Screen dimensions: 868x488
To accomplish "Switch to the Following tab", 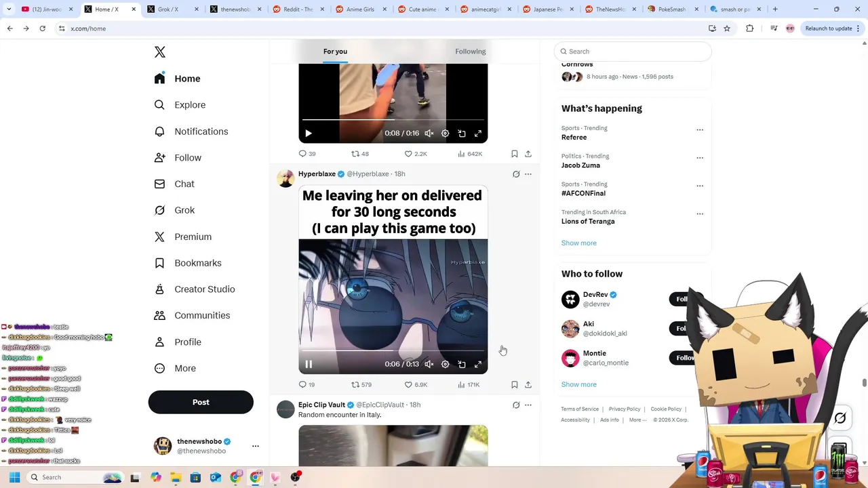I will pyautogui.click(x=470, y=52).
